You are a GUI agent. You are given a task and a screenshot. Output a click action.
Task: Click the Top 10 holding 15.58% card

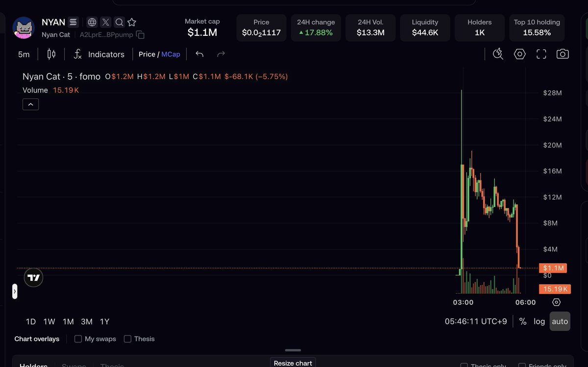pyautogui.click(x=537, y=27)
